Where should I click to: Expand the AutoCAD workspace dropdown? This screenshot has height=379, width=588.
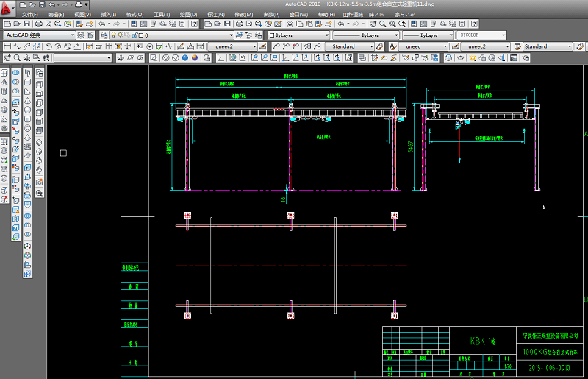coord(72,35)
